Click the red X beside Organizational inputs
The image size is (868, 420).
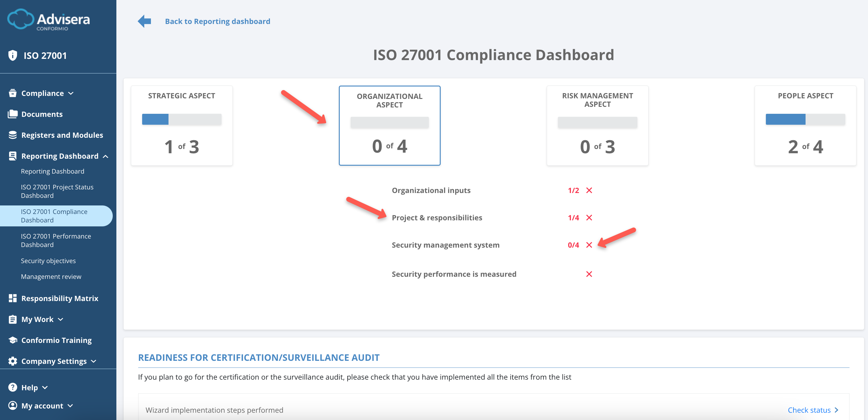(589, 190)
